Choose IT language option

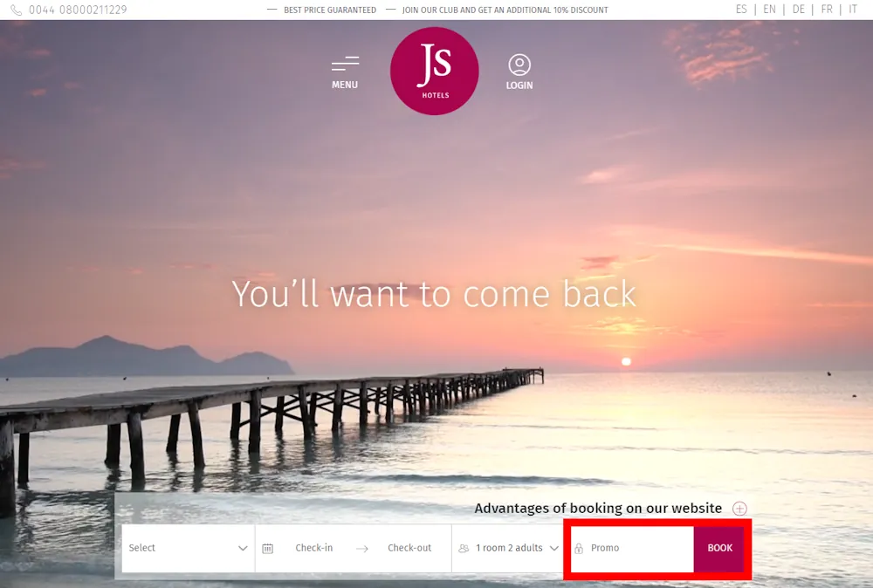point(853,10)
